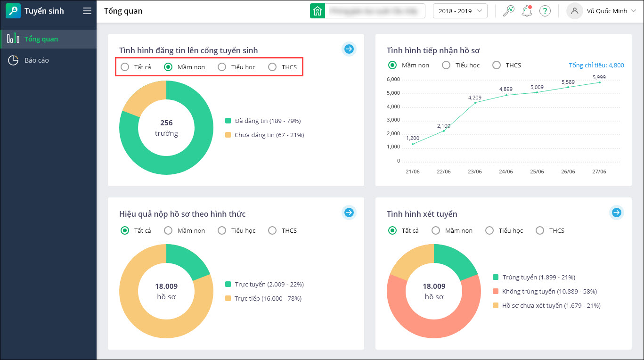Open details arrow for Hiệu quả nộp hồ sơ

click(x=349, y=213)
